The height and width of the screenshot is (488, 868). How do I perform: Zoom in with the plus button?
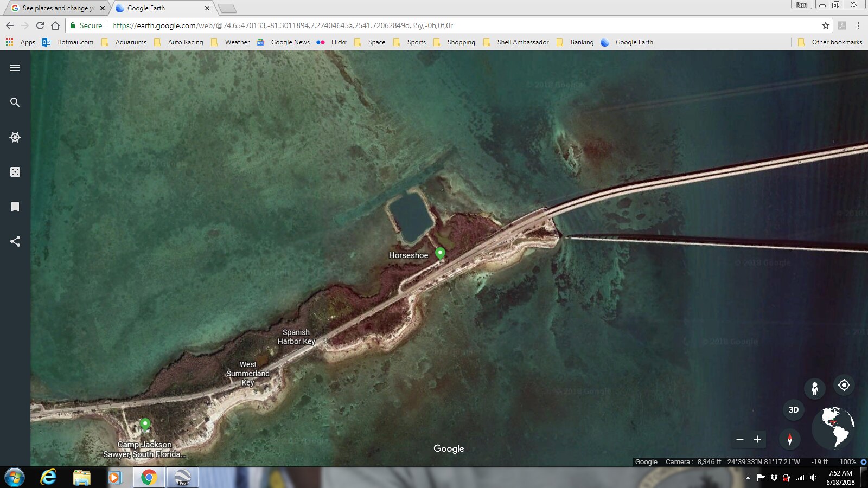pyautogui.click(x=757, y=439)
